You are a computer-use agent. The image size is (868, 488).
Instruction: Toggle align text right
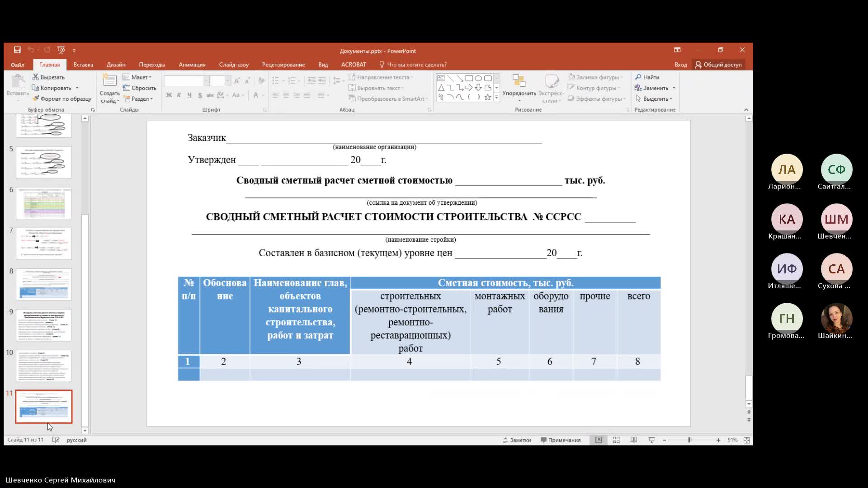(x=297, y=95)
